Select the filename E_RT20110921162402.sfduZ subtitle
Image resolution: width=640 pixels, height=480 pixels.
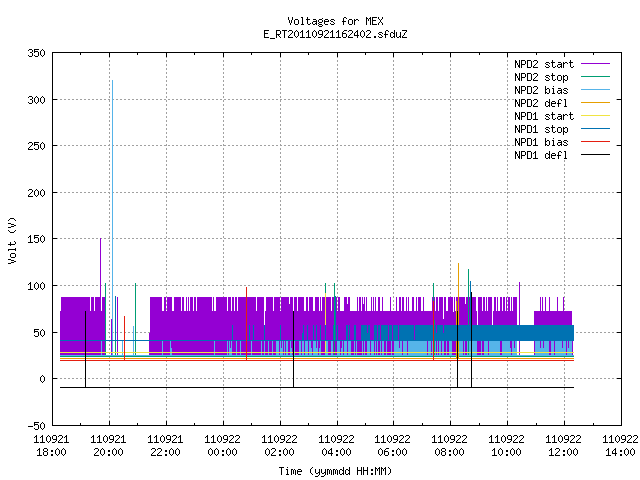335,34
